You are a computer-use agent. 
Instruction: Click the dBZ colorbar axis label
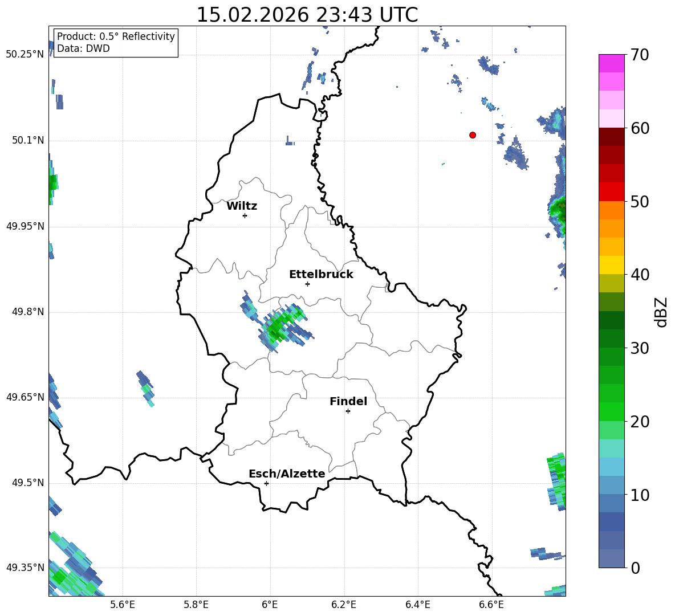click(x=660, y=312)
